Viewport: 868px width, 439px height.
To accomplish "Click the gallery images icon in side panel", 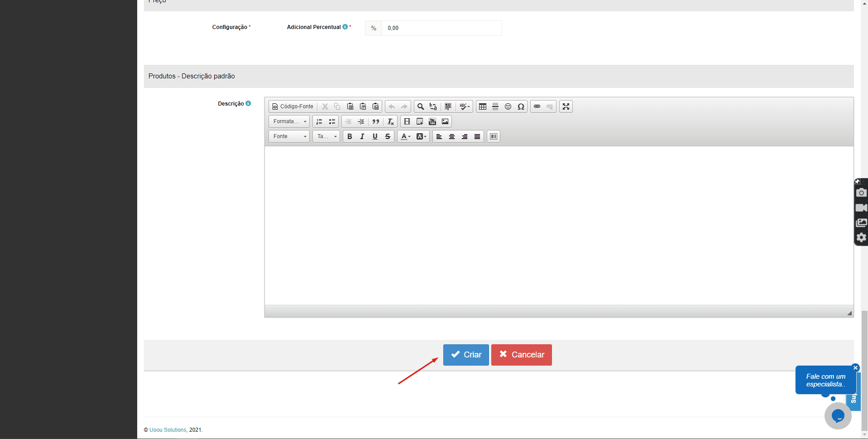I will click(x=861, y=222).
